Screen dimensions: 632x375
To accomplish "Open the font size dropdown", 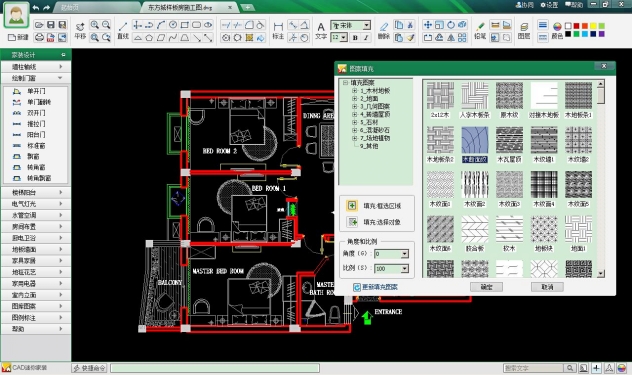I will 344,38.
